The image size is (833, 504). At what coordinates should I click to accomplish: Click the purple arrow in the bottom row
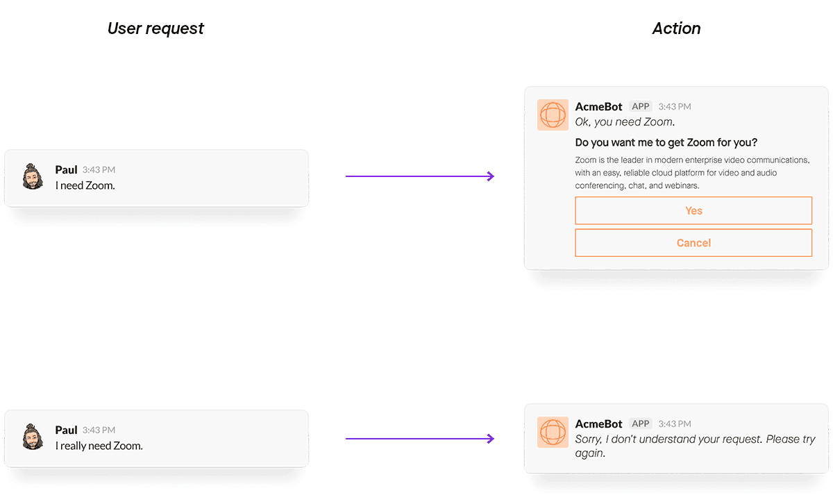point(419,437)
